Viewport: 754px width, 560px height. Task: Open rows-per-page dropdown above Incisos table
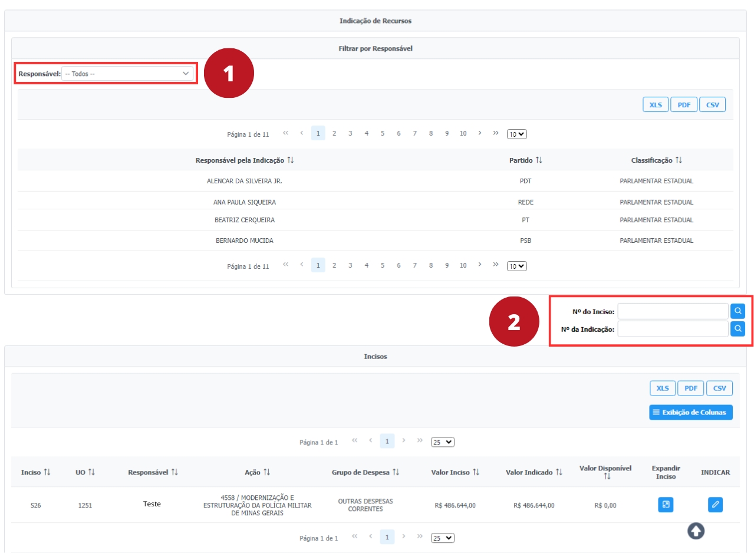pyautogui.click(x=443, y=442)
